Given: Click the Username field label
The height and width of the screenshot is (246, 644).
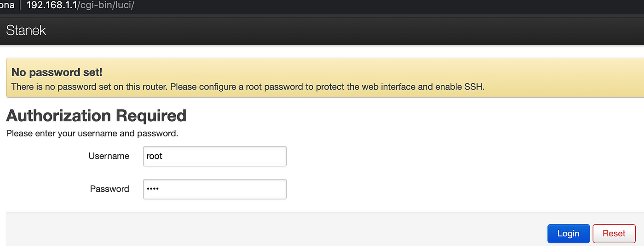Looking at the screenshot, I should (109, 156).
